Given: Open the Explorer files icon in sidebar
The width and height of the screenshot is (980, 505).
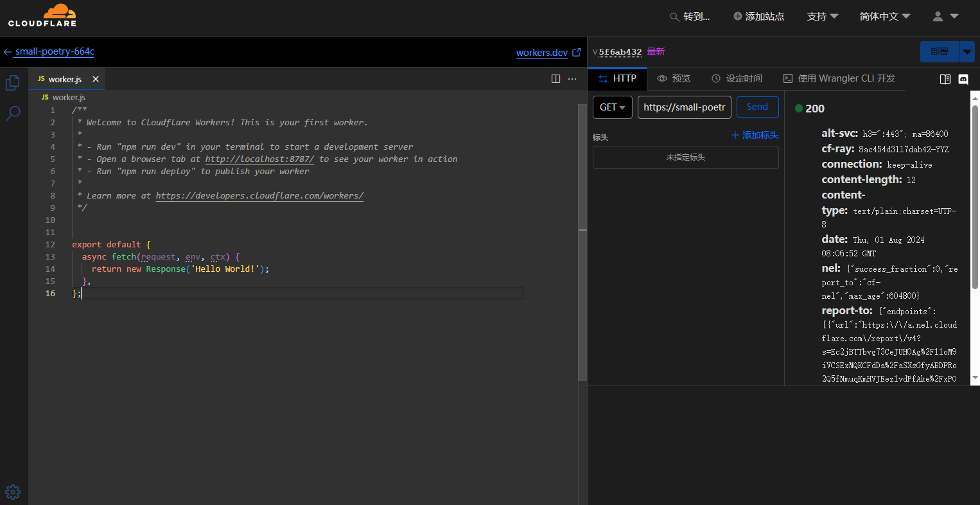Looking at the screenshot, I should tap(13, 83).
